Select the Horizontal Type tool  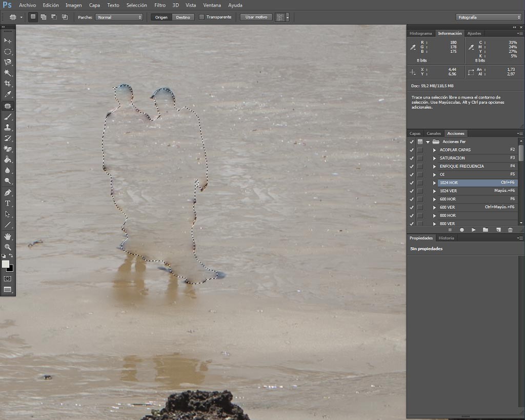(x=7, y=203)
